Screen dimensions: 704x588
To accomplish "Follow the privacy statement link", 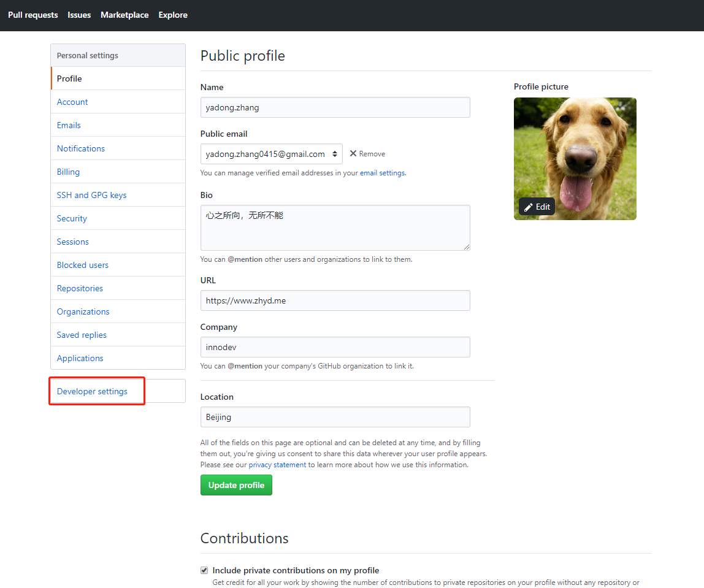I will click(277, 465).
